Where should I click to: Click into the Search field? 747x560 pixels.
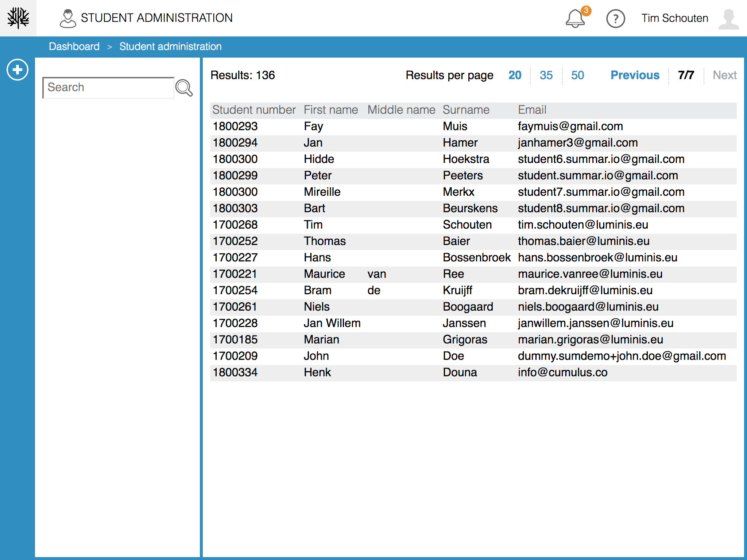click(x=108, y=87)
